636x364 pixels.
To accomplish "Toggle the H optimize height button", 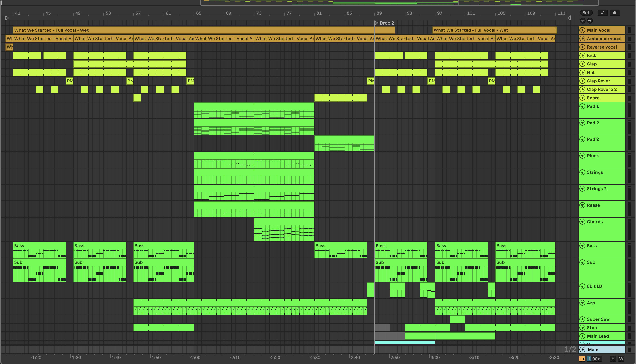I will (x=613, y=359).
